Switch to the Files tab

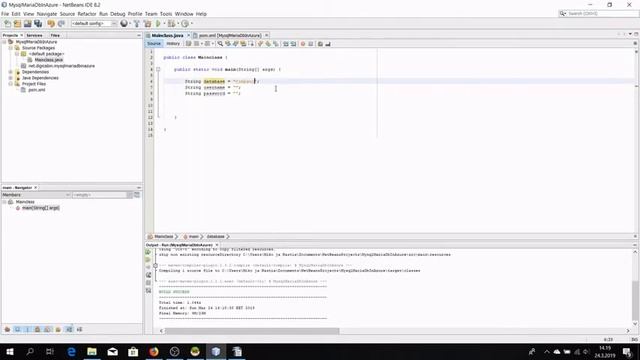tap(55, 36)
